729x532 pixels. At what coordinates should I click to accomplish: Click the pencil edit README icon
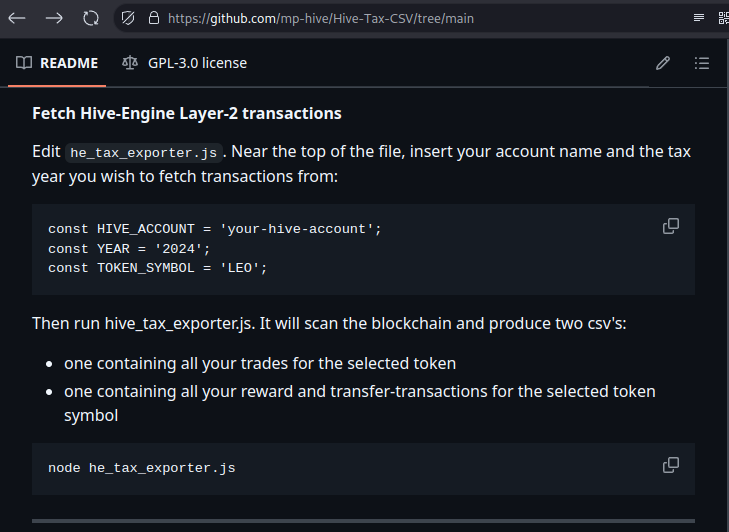point(663,63)
